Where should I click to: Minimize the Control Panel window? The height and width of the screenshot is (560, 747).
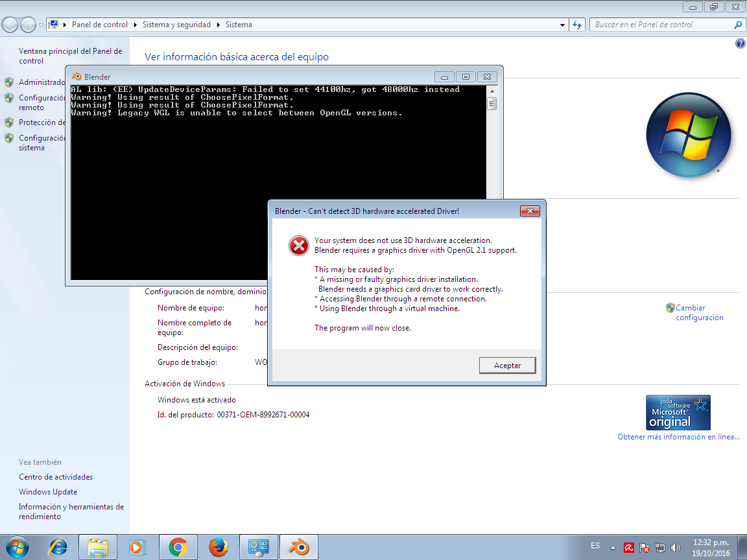coord(693,6)
